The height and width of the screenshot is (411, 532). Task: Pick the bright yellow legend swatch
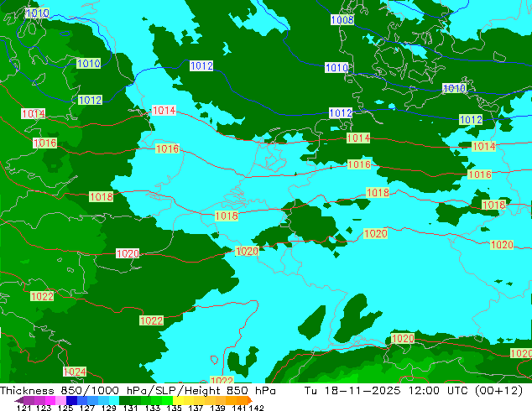(x=178, y=400)
